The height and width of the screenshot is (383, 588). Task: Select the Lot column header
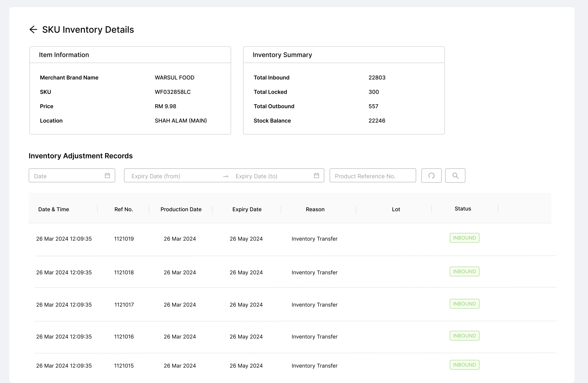click(396, 209)
